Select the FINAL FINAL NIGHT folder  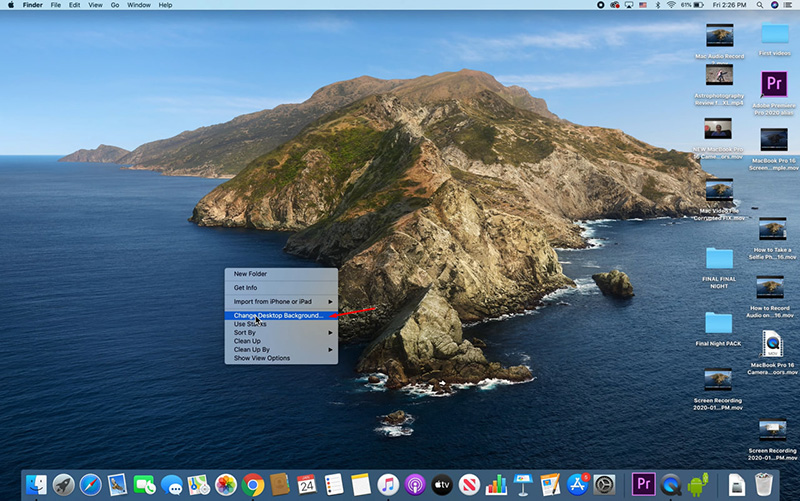(x=719, y=257)
